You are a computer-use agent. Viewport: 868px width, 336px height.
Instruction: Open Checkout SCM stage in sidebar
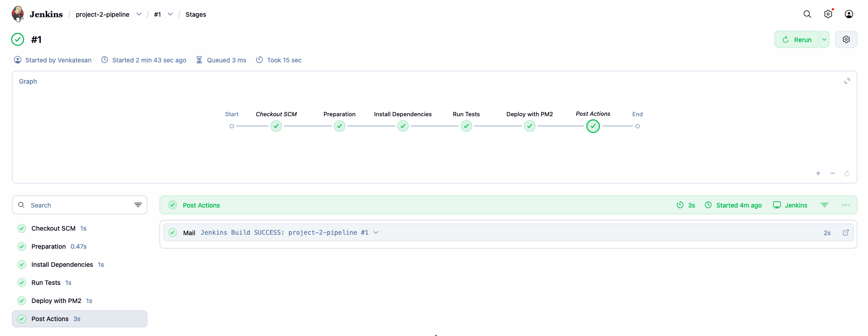[x=80, y=228]
